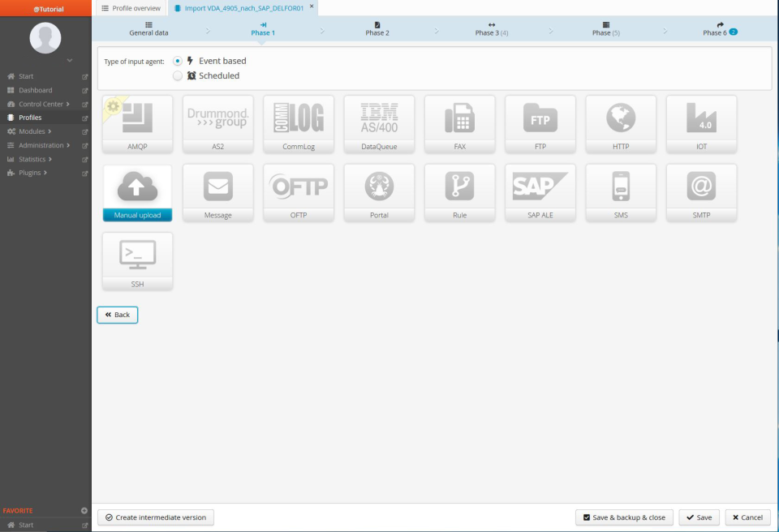Viewport: 779px width, 532px height.
Task: Select the AMQP input agent
Action: coord(137,123)
